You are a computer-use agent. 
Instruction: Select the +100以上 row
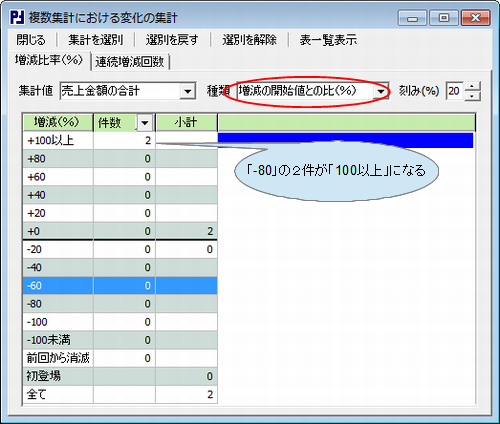(120, 141)
